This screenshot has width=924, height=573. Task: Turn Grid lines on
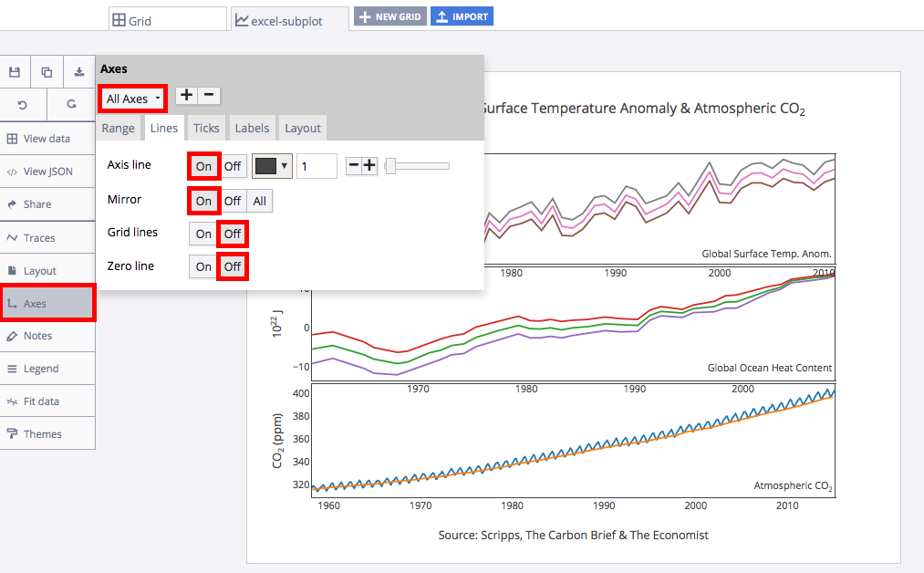203,234
